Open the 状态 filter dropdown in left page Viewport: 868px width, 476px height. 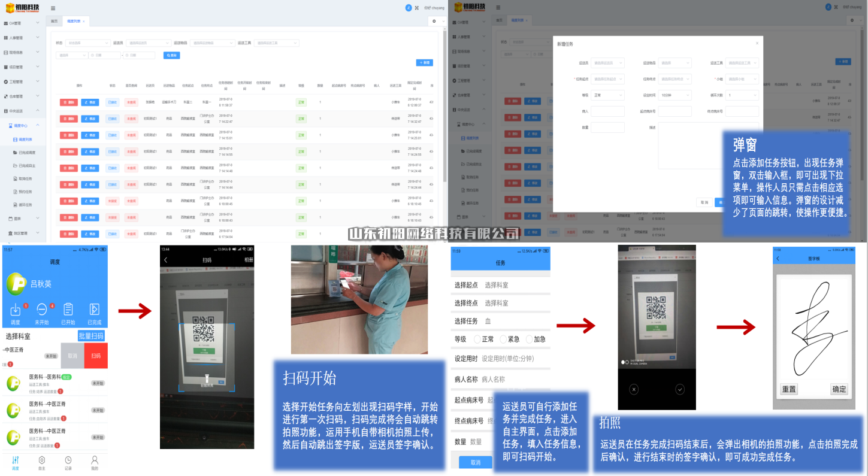[87, 43]
